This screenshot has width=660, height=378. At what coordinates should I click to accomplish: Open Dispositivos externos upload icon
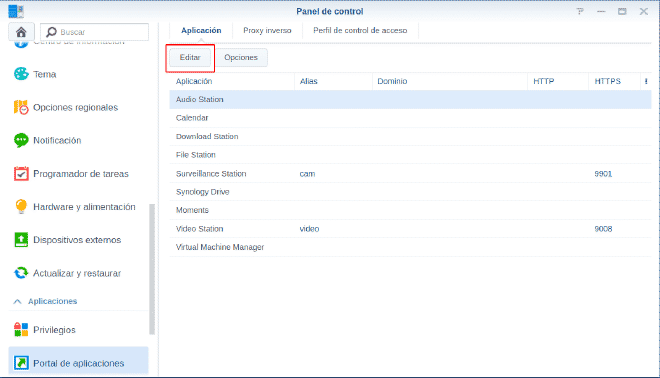coord(21,240)
